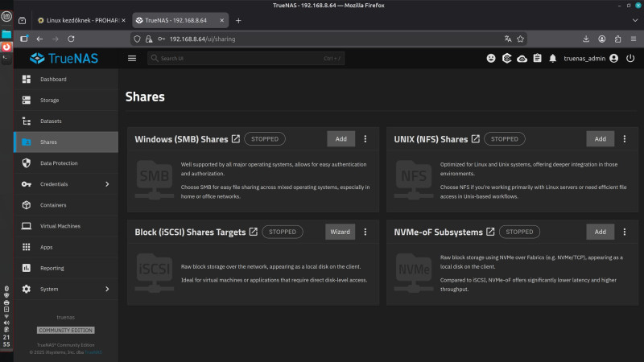This screenshot has width=644, height=362.
Task: Open Datasets in sidebar
Action: [x=66, y=121]
